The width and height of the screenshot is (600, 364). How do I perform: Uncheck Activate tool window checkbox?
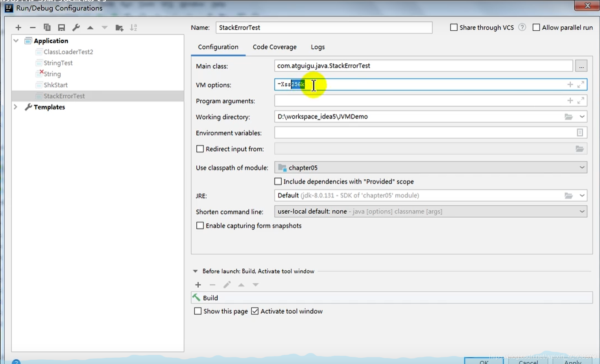255,311
